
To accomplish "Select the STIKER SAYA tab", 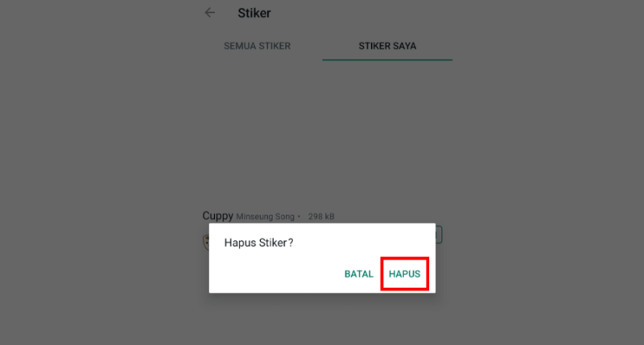I will 387,46.
